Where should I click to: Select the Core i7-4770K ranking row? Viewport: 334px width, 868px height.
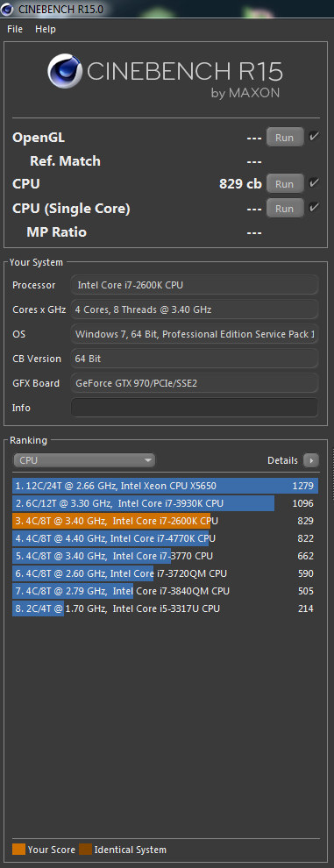click(x=165, y=538)
